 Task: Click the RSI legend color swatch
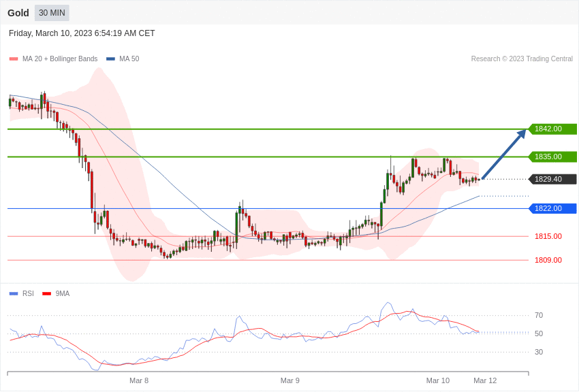(x=14, y=293)
